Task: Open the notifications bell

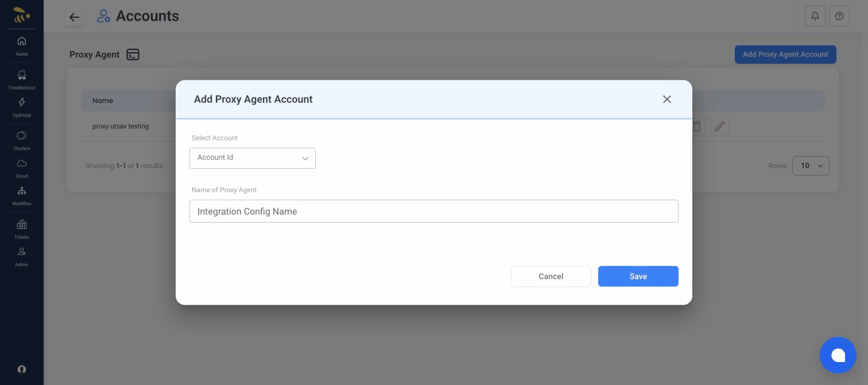Action: click(815, 16)
